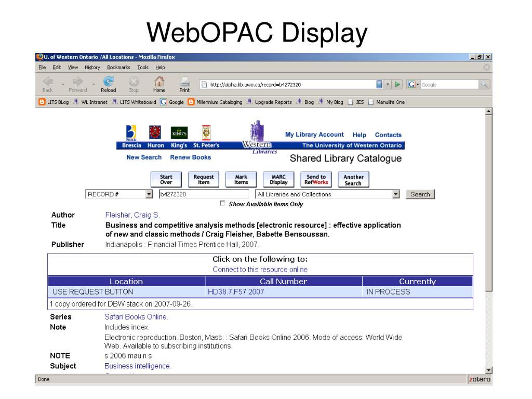
Task: Click the Request Item button
Action: (204, 179)
